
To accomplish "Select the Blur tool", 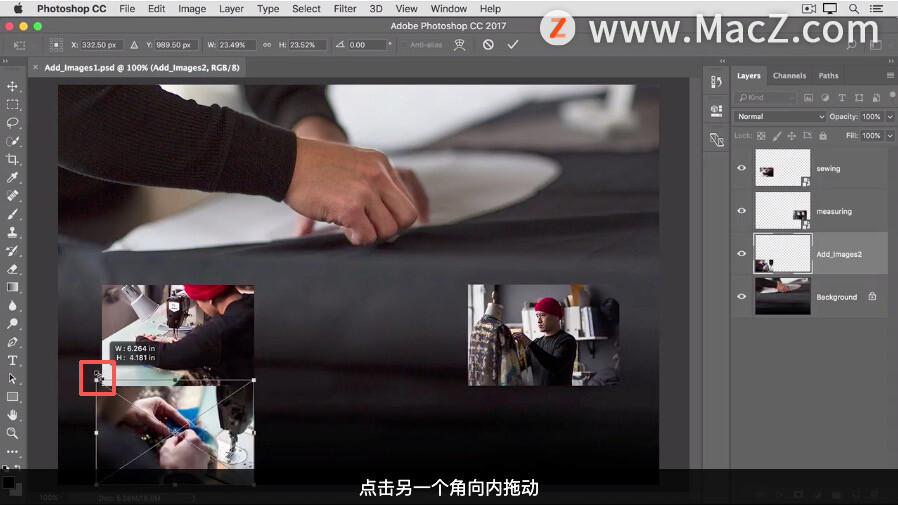I will (x=12, y=306).
